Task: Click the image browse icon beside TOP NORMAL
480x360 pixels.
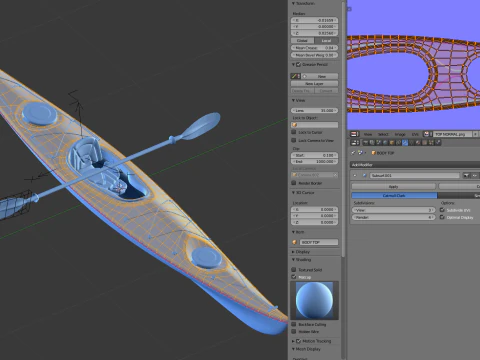Action: 428,134
